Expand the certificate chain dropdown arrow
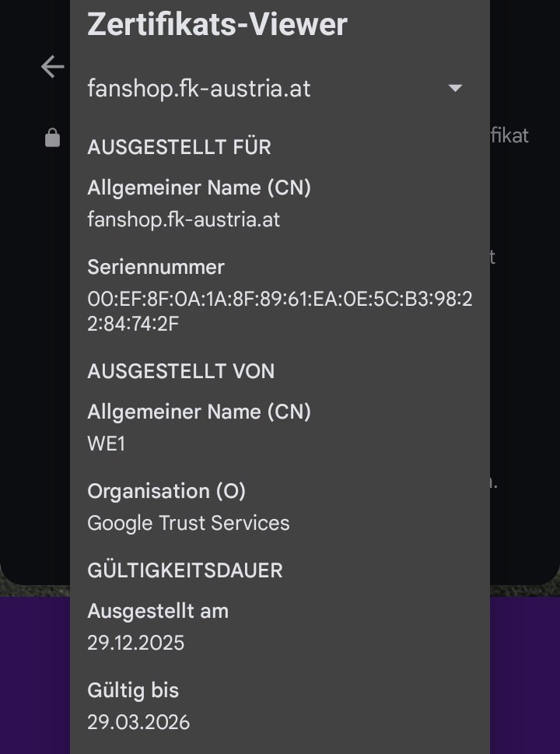This screenshot has height=754, width=560. point(456,89)
